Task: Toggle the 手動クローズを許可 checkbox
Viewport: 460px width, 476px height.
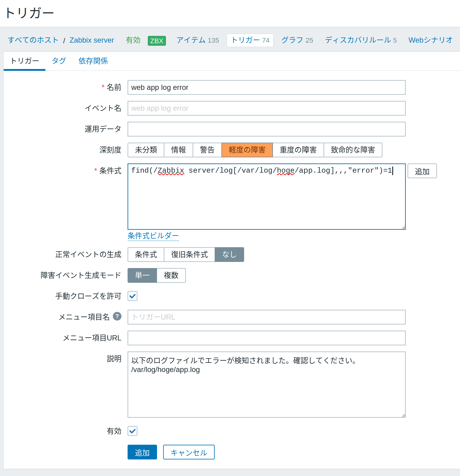Action: pos(132,296)
